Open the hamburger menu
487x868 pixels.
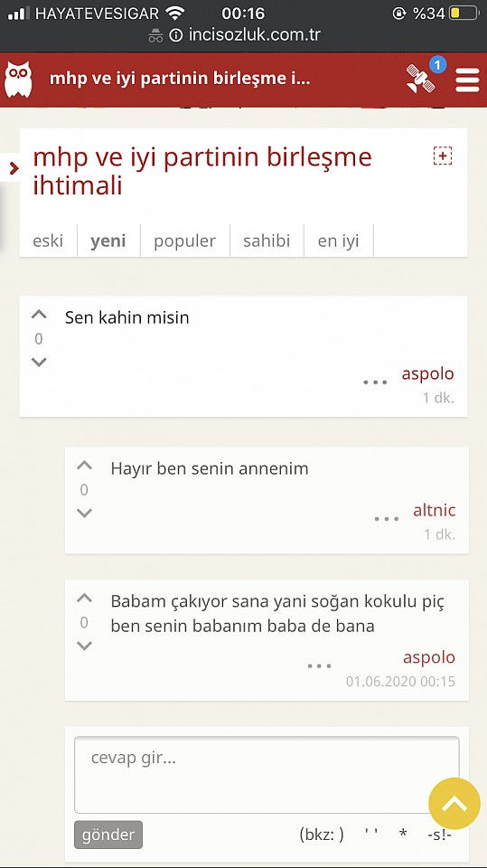(x=467, y=80)
